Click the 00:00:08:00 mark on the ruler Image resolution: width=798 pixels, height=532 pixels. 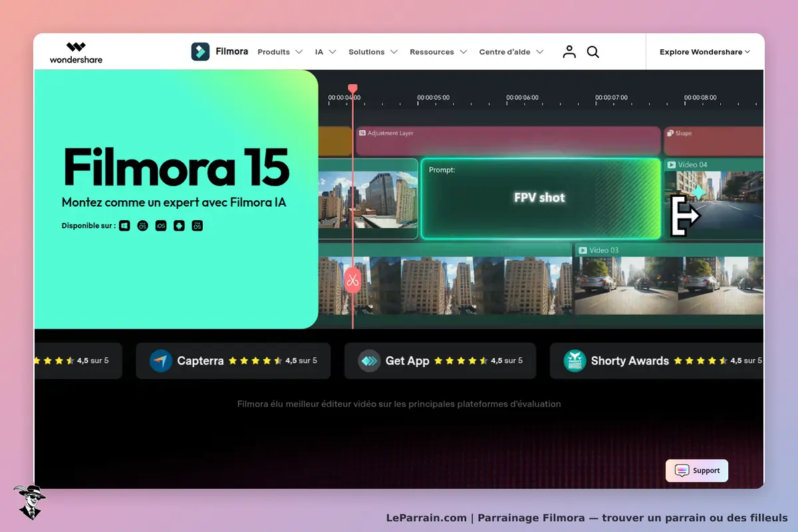coord(700,98)
